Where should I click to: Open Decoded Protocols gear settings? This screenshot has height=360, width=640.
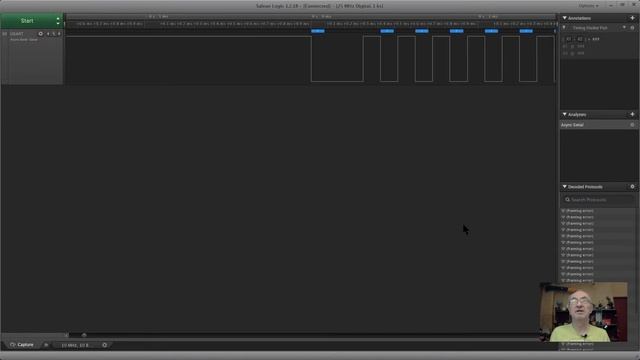tap(632, 187)
